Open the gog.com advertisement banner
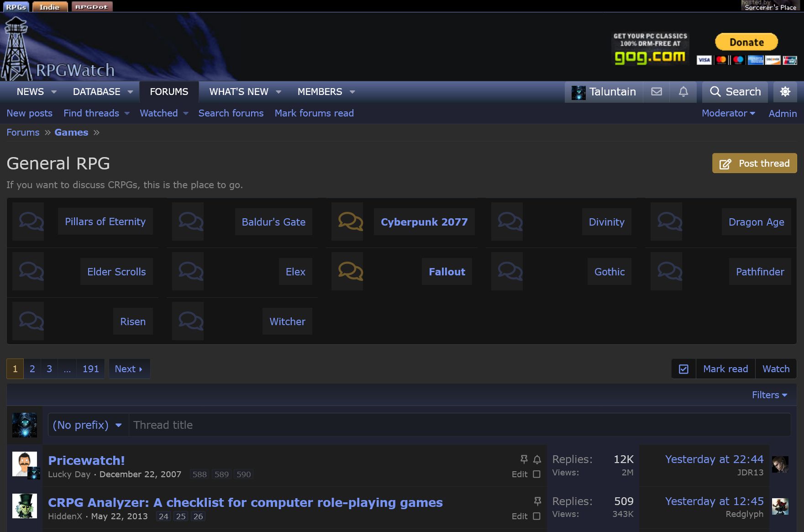This screenshot has width=804, height=532. click(650, 48)
